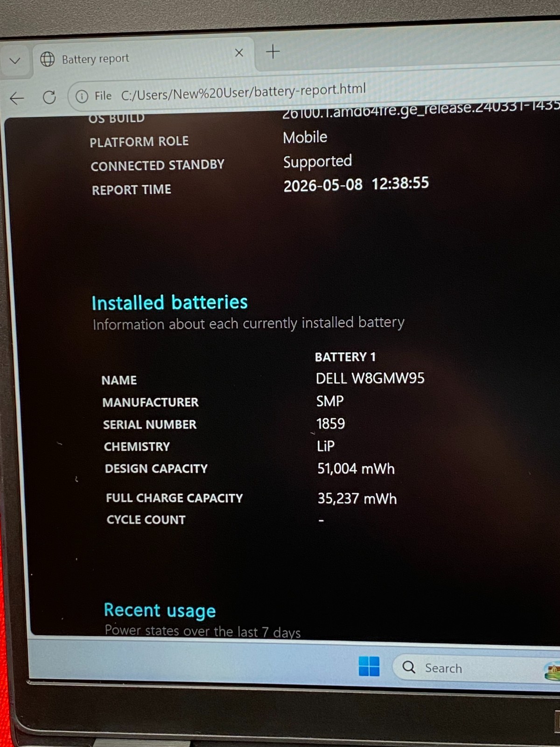
Task: Click the browser back arrow
Action: coord(17,98)
